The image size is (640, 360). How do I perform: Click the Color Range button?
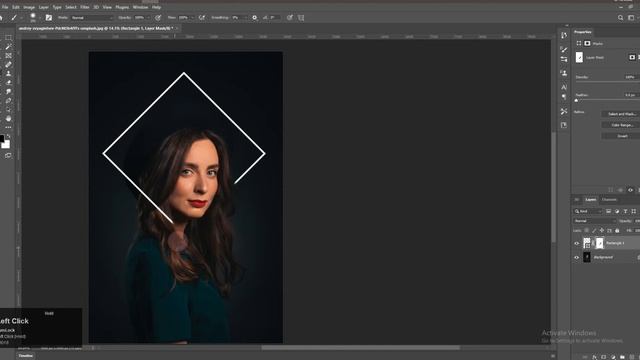[x=621, y=125]
